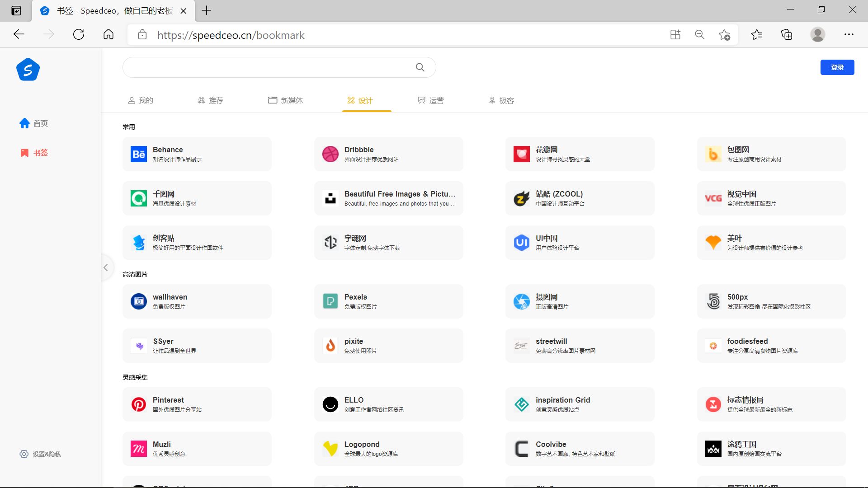The width and height of the screenshot is (868, 488).
Task: Open the streetwill bookmark card
Action: tap(580, 346)
